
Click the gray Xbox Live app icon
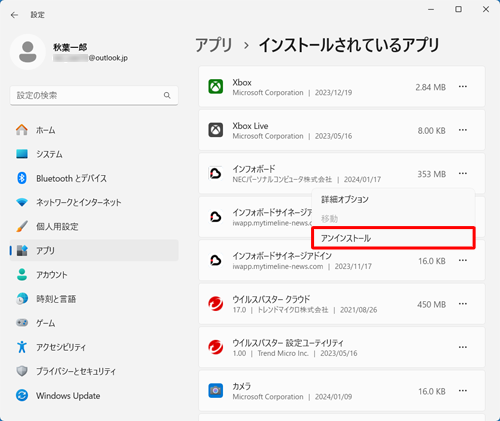point(216,130)
